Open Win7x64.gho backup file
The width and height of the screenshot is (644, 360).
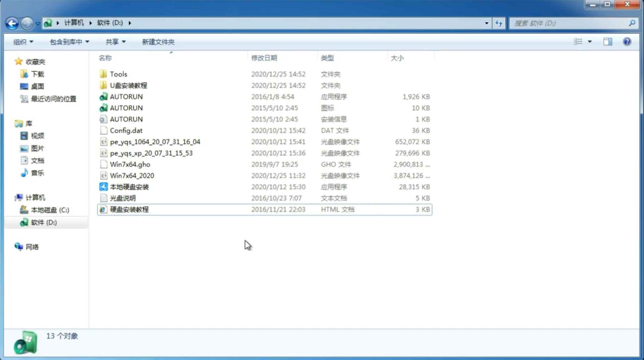(x=130, y=164)
